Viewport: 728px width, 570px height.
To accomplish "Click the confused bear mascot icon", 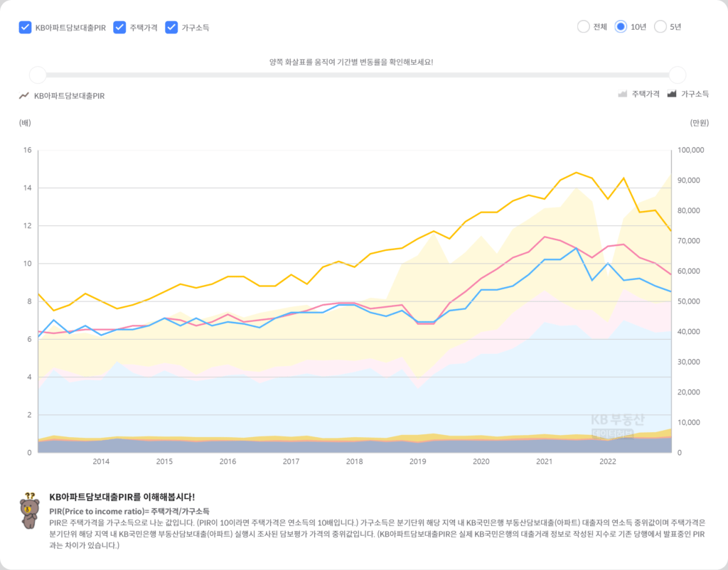I will pos(30,510).
